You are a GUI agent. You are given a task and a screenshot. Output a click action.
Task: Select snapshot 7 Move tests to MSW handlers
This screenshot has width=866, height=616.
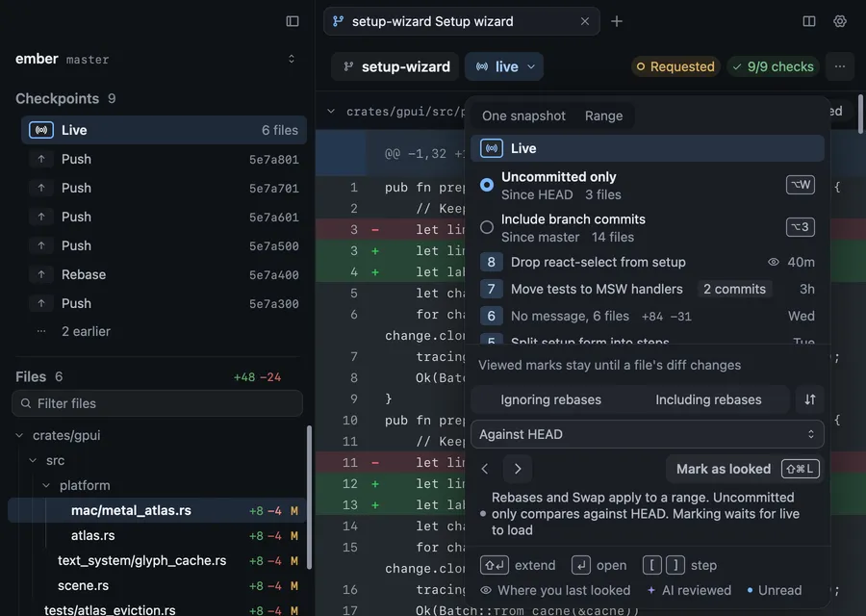coord(648,289)
